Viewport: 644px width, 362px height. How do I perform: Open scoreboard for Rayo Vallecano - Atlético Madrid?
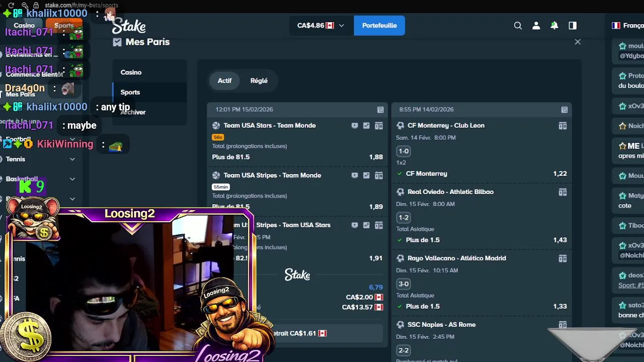(x=562, y=258)
